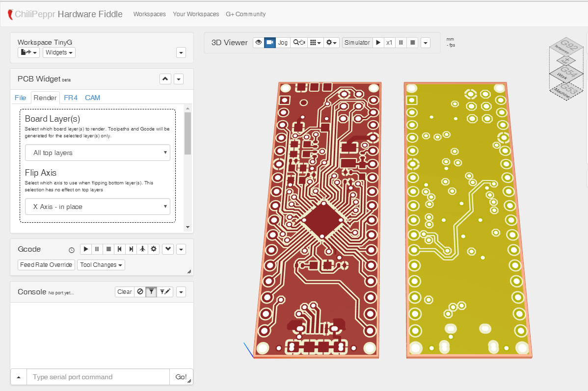Open the All top layers combo box
The width and height of the screenshot is (588, 391).
(x=98, y=153)
